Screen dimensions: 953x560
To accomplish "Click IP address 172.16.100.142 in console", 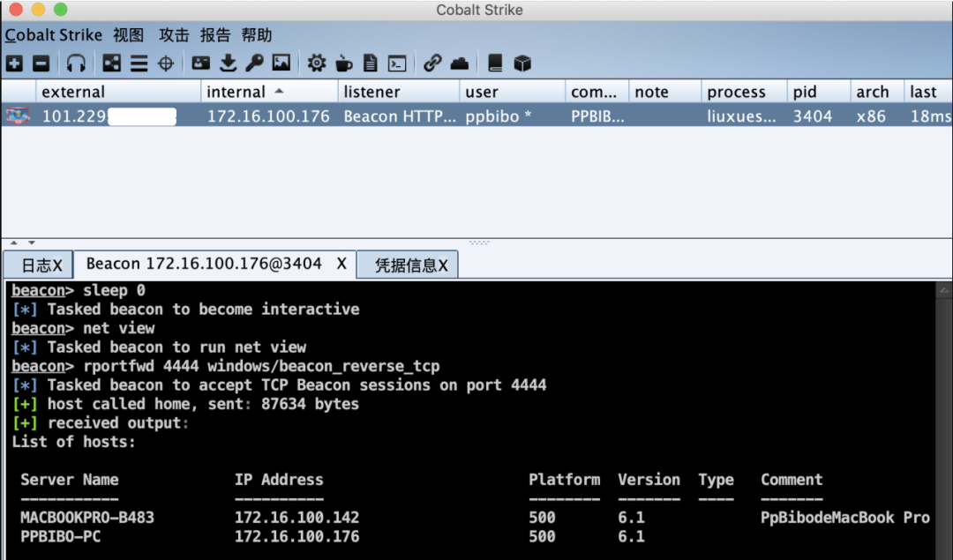I will click(296, 518).
